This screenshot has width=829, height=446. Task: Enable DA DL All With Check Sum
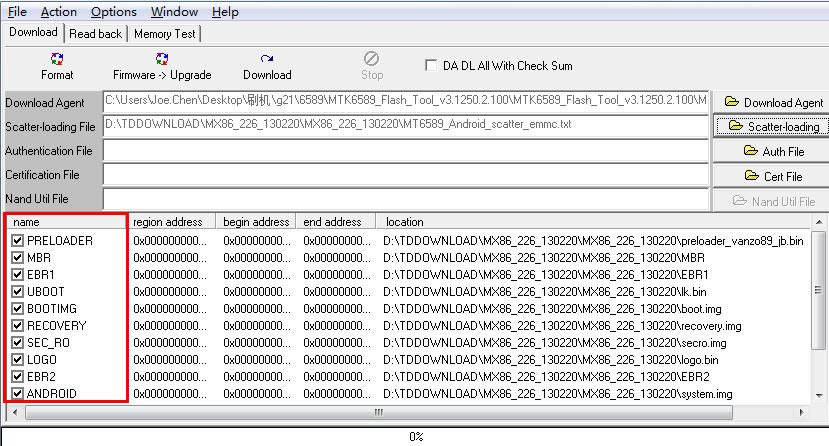coord(431,65)
